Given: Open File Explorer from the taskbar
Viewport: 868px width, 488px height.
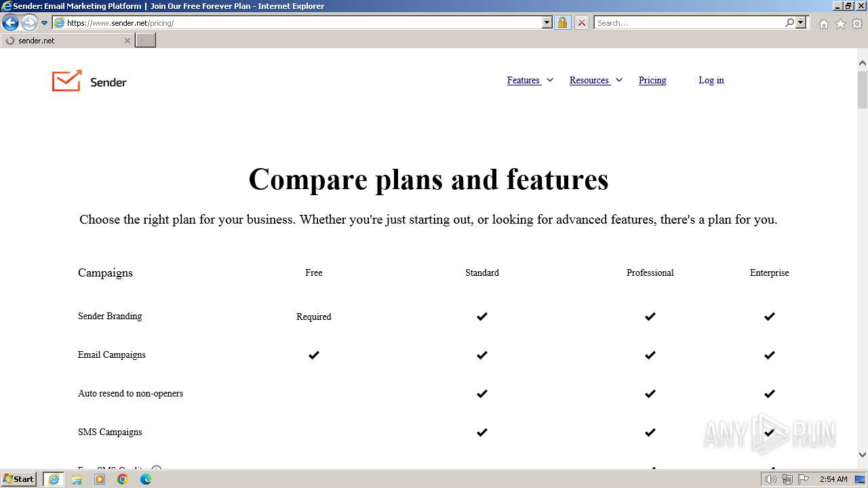Looking at the screenshot, I should tap(77, 479).
